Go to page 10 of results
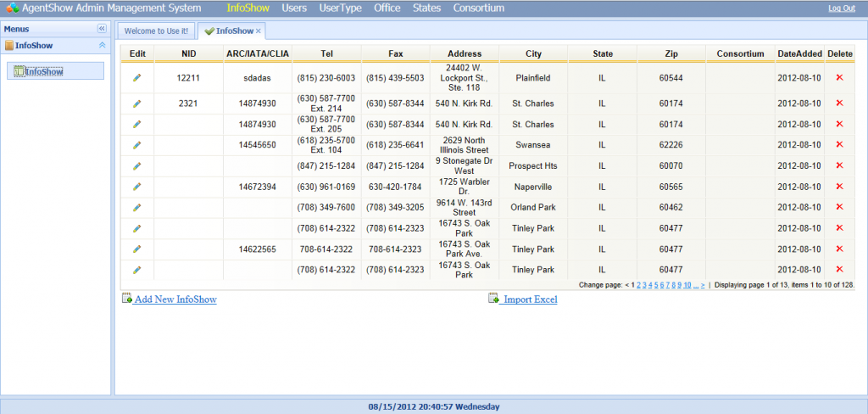Viewport: 868px width, 414px height. click(687, 285)
